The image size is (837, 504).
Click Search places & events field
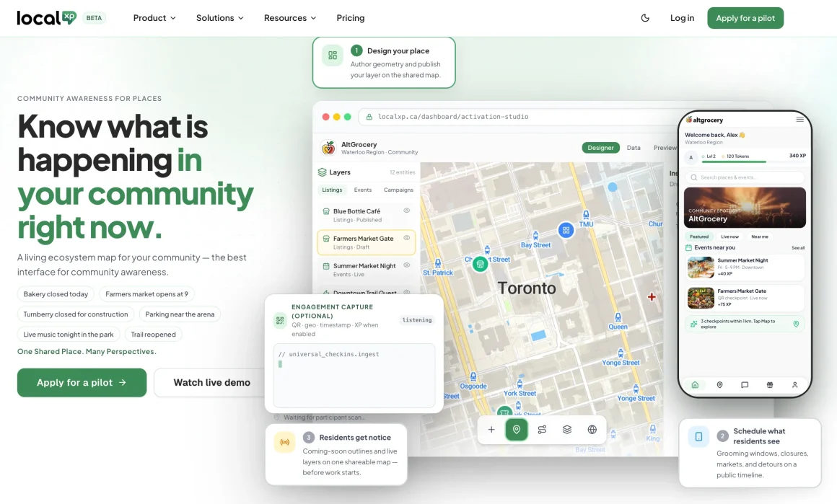tap(745, 177)
